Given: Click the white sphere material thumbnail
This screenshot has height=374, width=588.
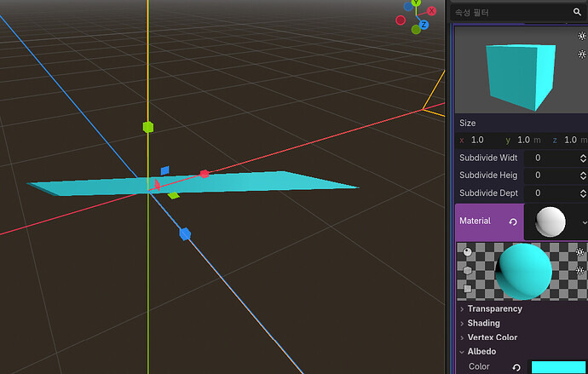Looking at the screenshot, I should pyautogui.click(x=551, y=222).
